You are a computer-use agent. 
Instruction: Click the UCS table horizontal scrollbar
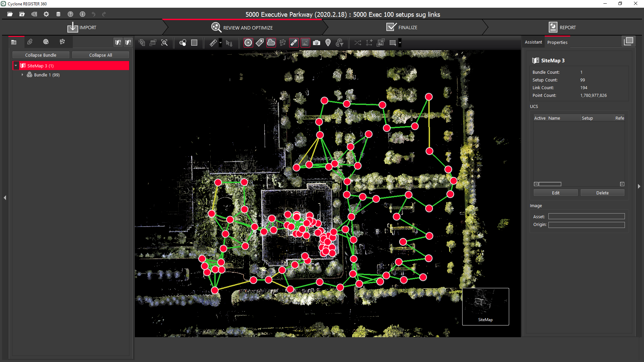coord(550,184)
